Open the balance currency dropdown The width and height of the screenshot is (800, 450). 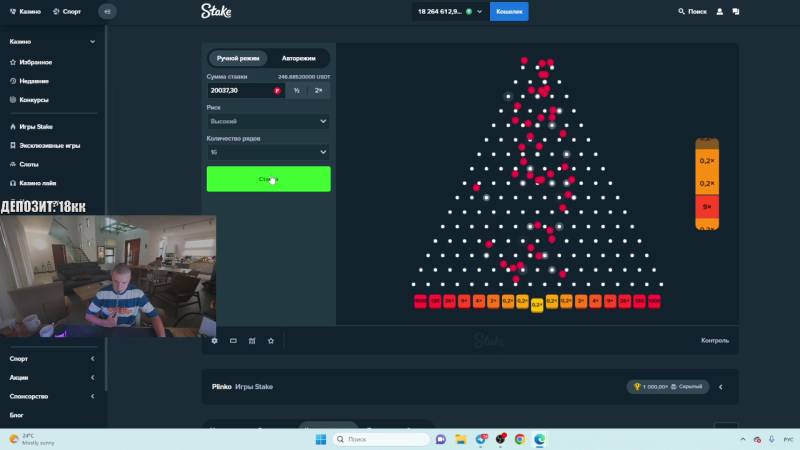(x=448, y=11)
